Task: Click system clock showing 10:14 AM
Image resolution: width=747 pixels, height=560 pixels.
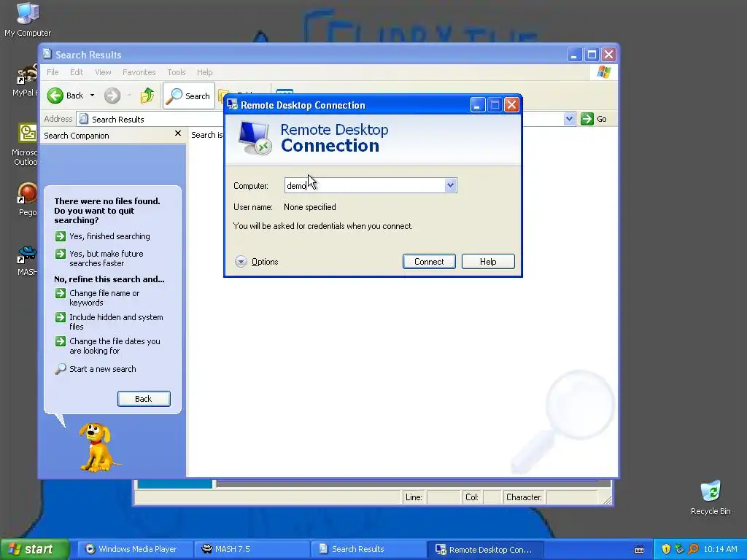Action: point(720,549)
